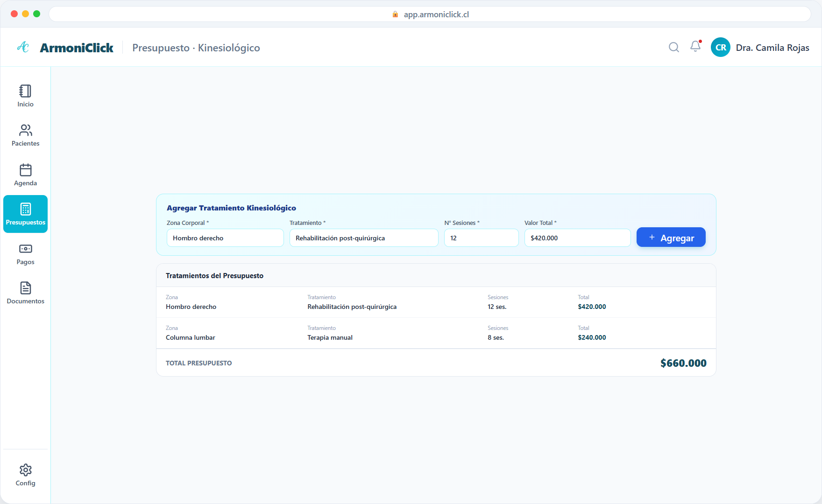Focus the N° Sesiones input field

coord(482,238)
